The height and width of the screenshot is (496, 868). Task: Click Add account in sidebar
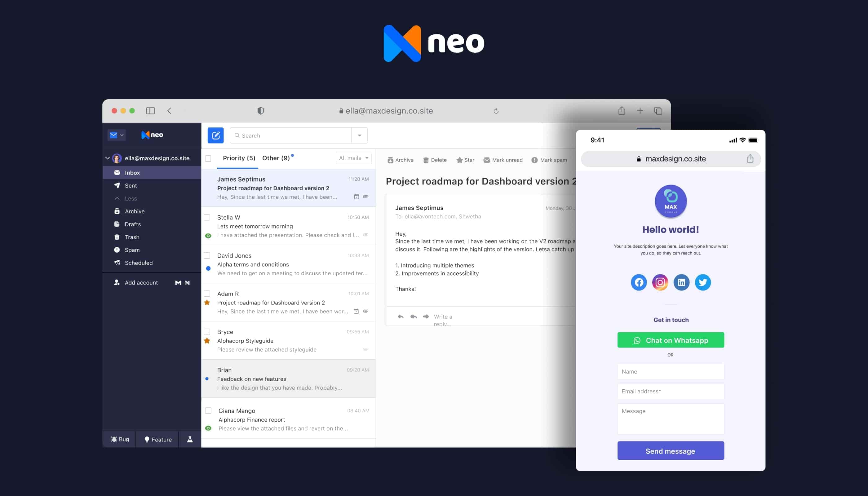tap(141, 282)
